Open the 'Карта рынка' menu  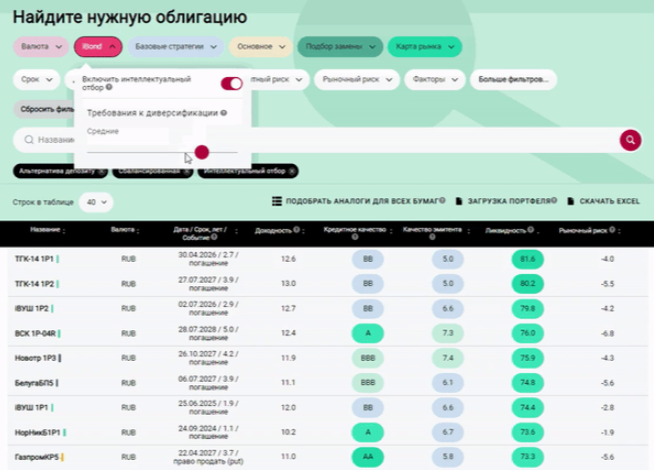point(424,46)
